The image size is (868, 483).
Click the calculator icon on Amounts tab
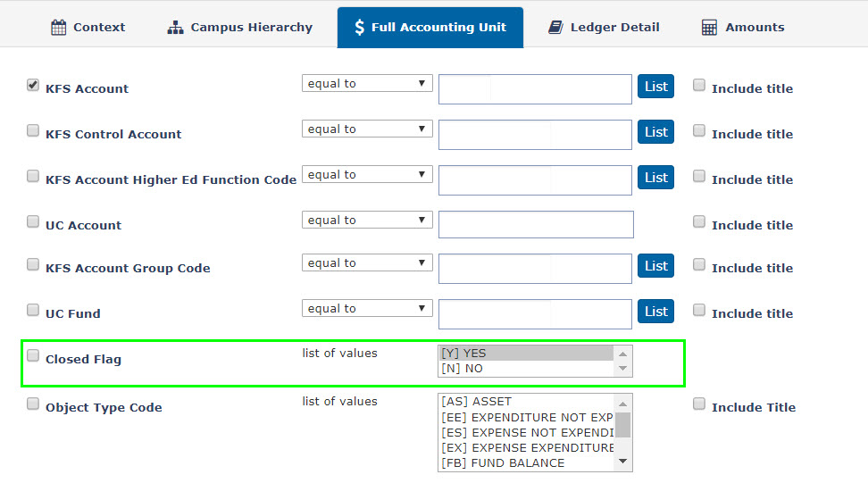click(x=709, y=27)
